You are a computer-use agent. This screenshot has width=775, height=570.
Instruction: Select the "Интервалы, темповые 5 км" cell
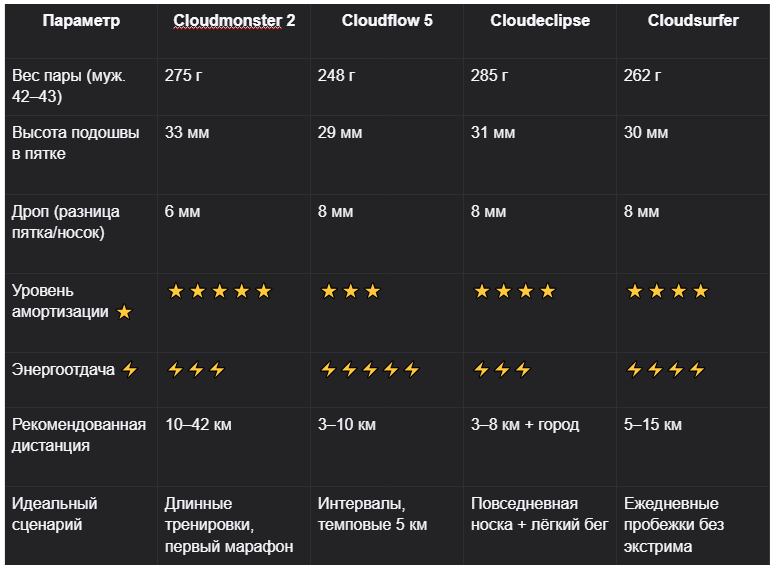click(x=372, y=513)
